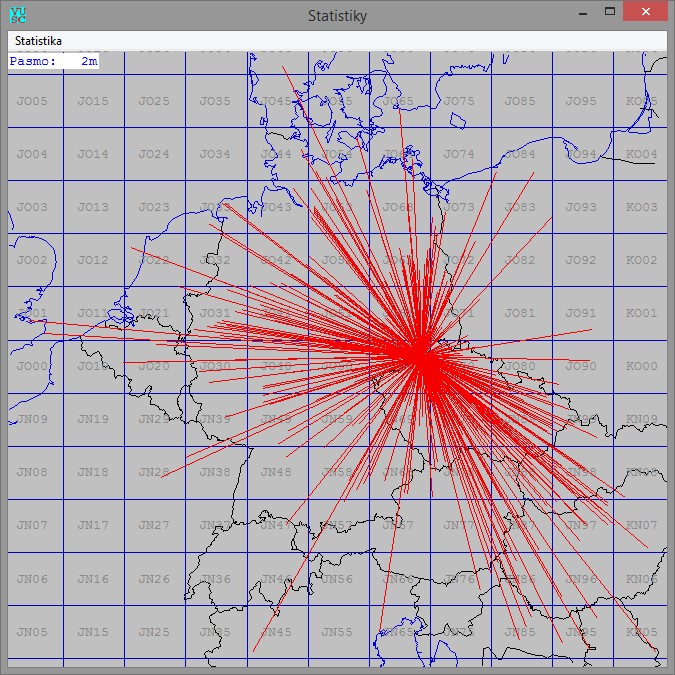Click the KO00 locator label
The image size is (675, 675).
coord(642,366)
